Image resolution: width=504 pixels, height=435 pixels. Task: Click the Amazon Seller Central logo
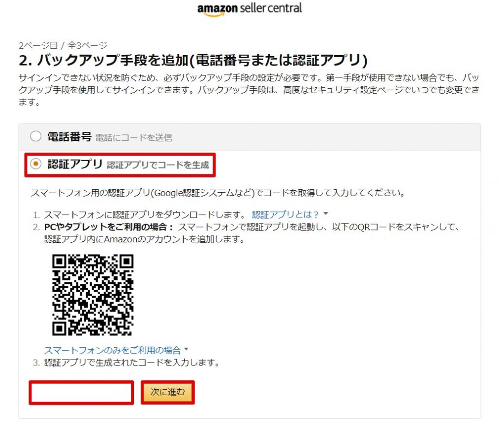250,9
